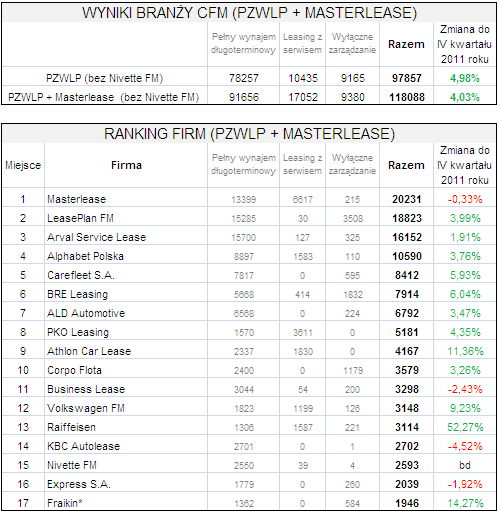
Task: Click the Firma column header
Action: 126,165
